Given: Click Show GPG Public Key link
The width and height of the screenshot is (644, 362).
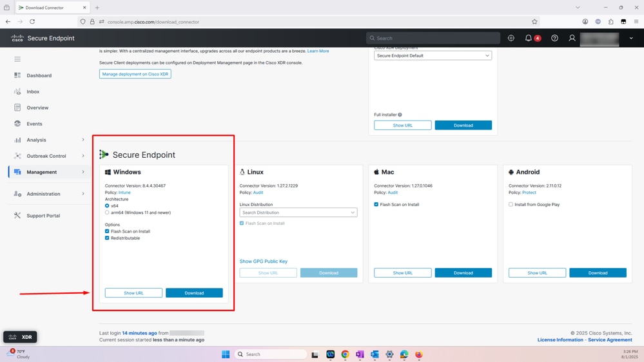Looking at the screenshot, I should 263,262.
